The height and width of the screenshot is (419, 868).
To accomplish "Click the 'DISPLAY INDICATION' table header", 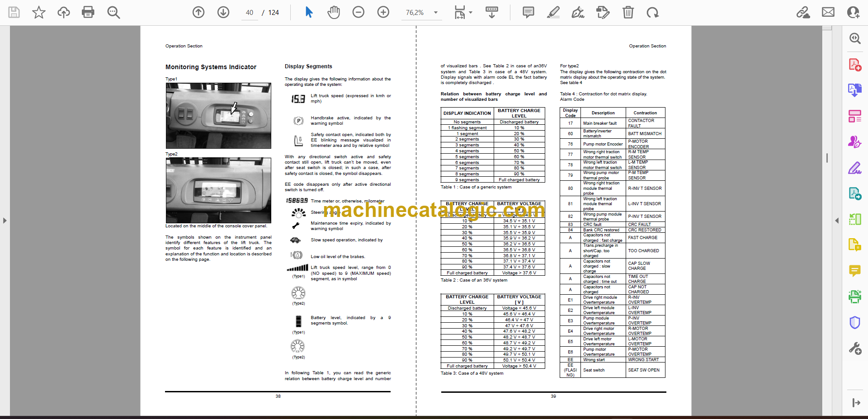I will 467,113.
